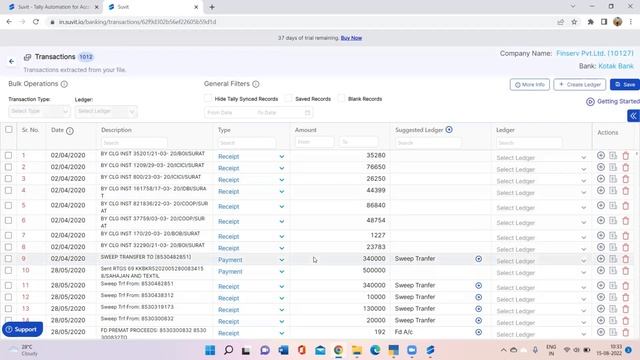Open Select Ledger dropdown for row 9
Image resolution: width=640 pixels, height=360 pixels.
(x=541, y=261)
